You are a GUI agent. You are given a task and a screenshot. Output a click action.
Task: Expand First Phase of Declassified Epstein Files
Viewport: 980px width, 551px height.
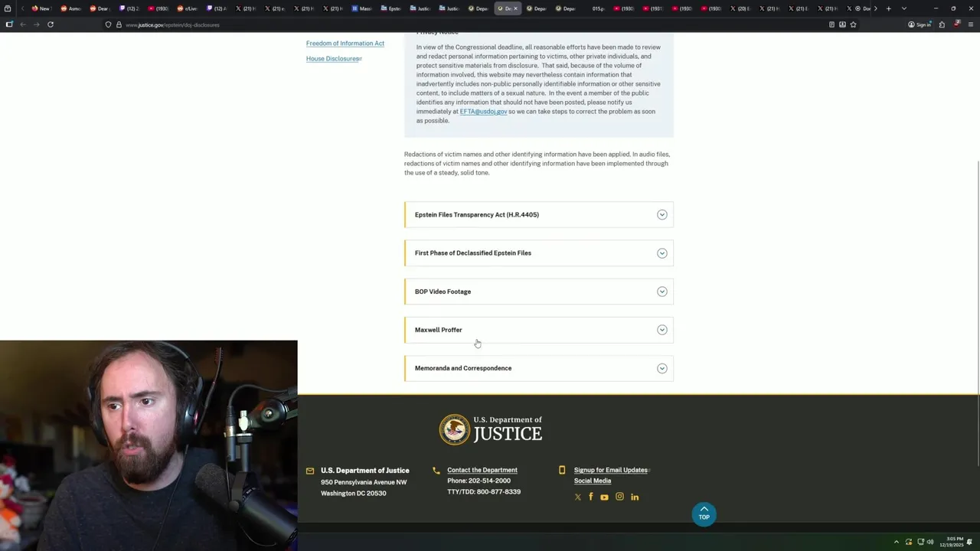point(539,253)
